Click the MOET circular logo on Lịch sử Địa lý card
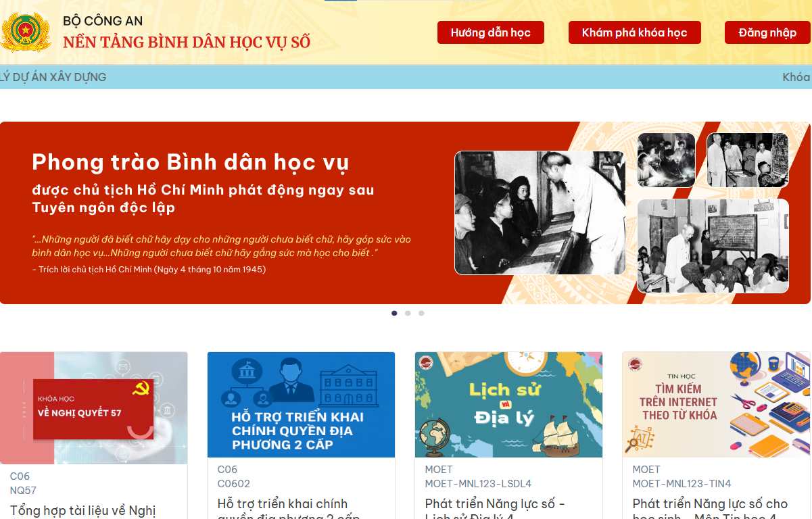 (x=426, y=364)
